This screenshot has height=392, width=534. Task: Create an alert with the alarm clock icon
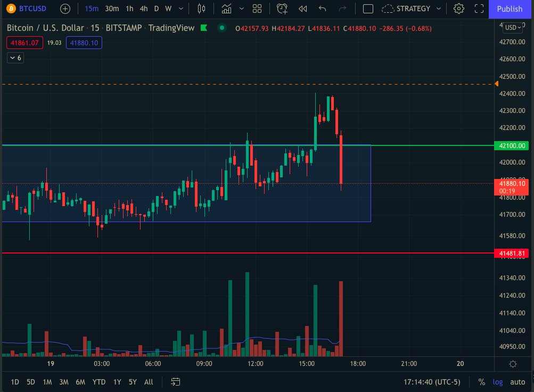pos(282,9)
